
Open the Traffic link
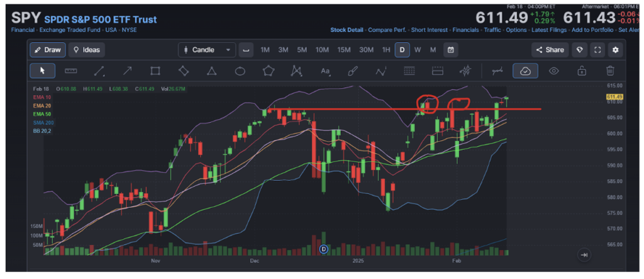[492, 30]
